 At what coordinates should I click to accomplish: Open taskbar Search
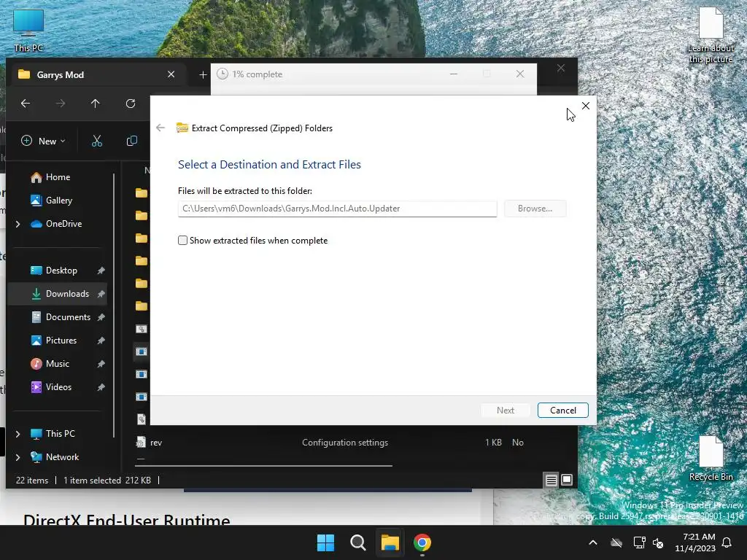(357, 542)
